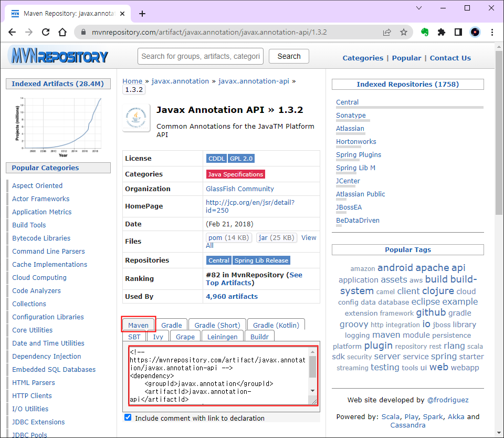504x438 pixels.
Task: Open Popular in top navigation
Action: (x=406, y=58)
